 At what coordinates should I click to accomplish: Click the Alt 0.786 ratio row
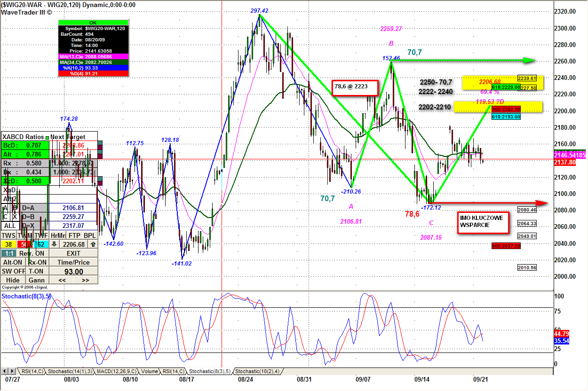coord(25,154)
